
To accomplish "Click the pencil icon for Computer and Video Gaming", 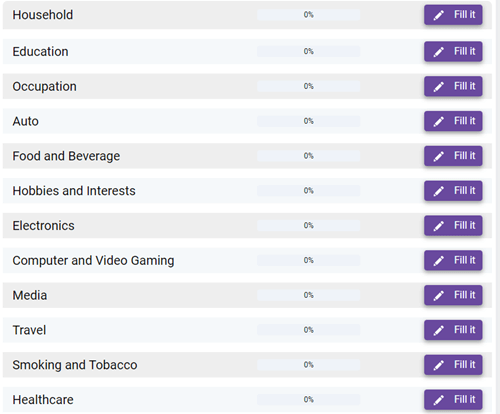I will 439,261.
